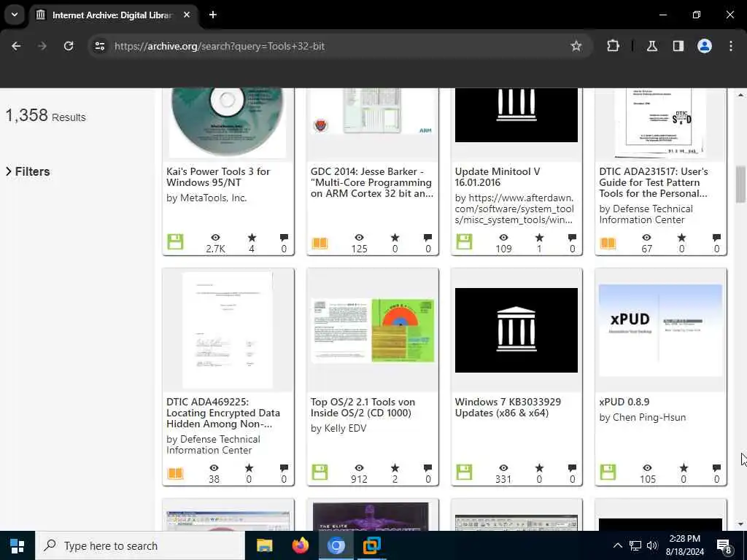Open Kai's Power Tools 3 item title
The image size is (747, 560).
218,177
